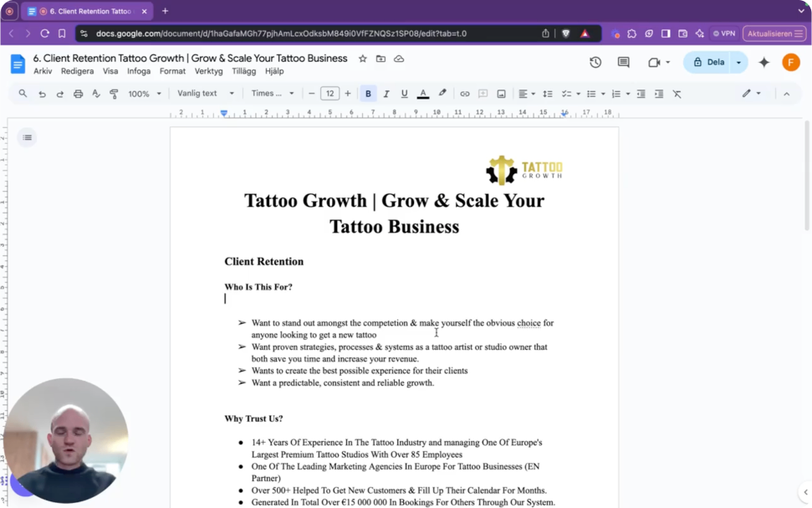Decrease the font size

[311, 94]
